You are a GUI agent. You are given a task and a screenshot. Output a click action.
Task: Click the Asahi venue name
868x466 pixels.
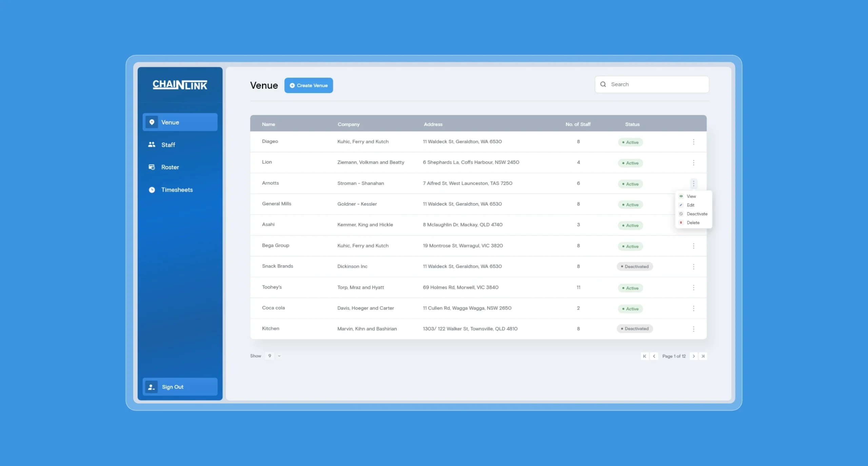coord(268,224)
